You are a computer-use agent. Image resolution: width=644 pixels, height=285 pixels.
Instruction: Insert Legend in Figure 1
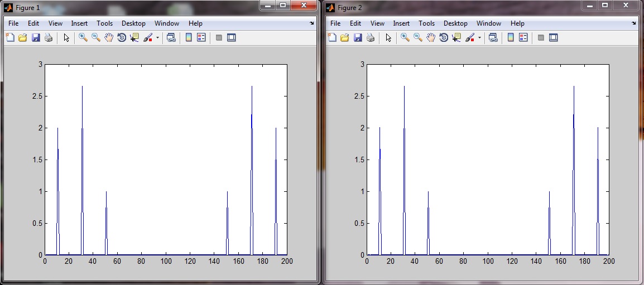point(201,38)
